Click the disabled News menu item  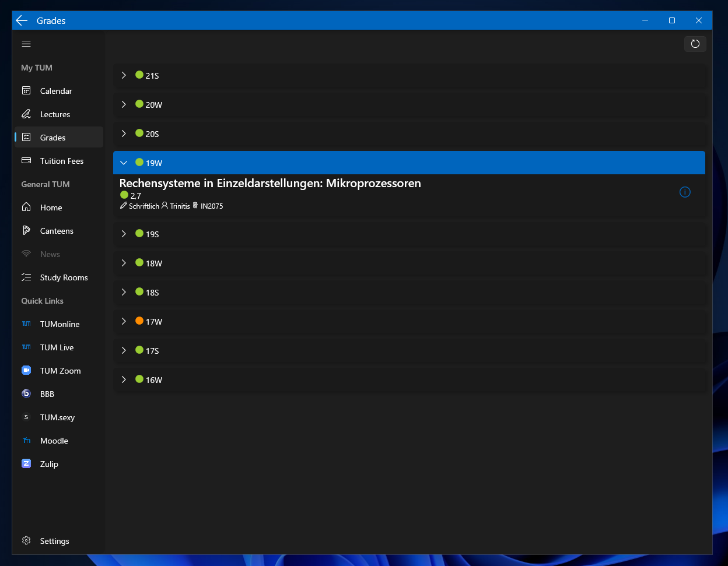[59, 254]
